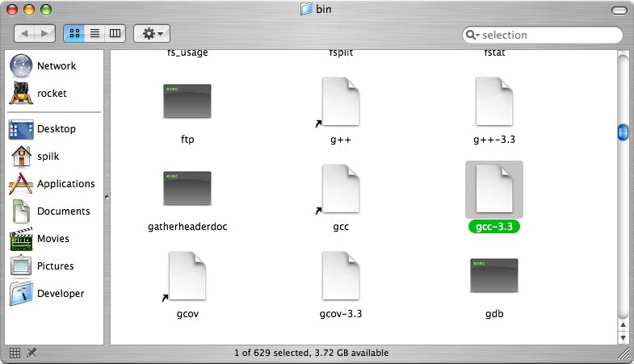
Task: Open the Action gear dropdown menu
Action: coord(151,34)
